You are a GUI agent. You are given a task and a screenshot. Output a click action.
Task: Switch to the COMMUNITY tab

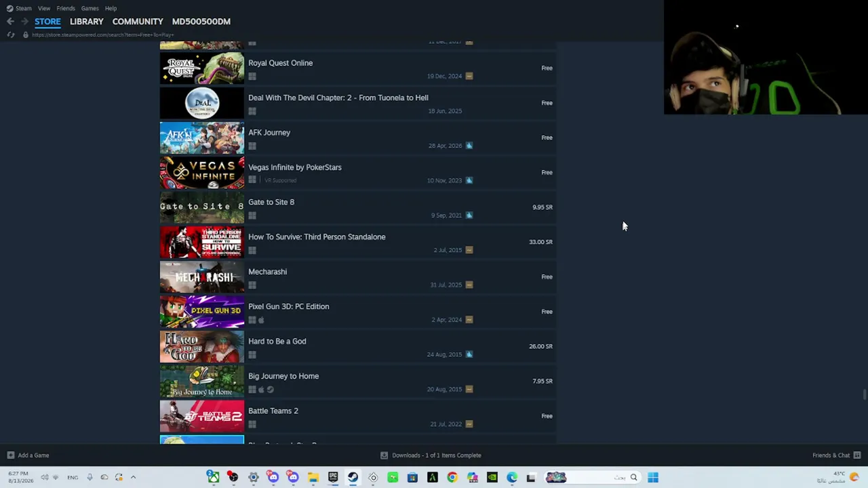click(138, 22)
